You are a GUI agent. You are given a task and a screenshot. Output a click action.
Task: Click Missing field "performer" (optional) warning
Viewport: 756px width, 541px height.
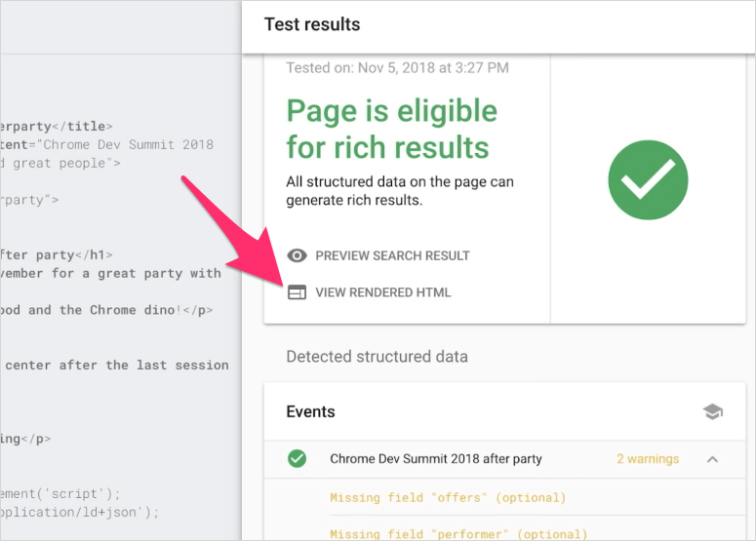tap(458, 534)
